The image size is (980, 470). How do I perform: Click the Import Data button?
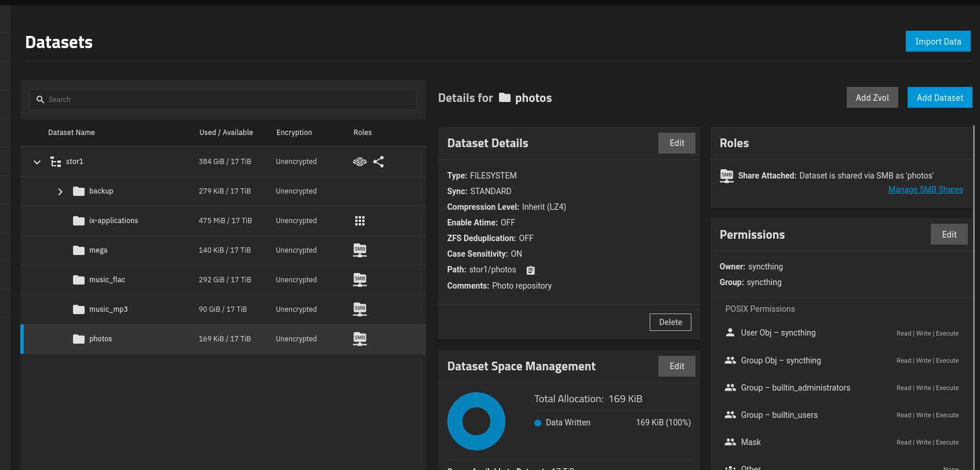(x=938, y=41)
